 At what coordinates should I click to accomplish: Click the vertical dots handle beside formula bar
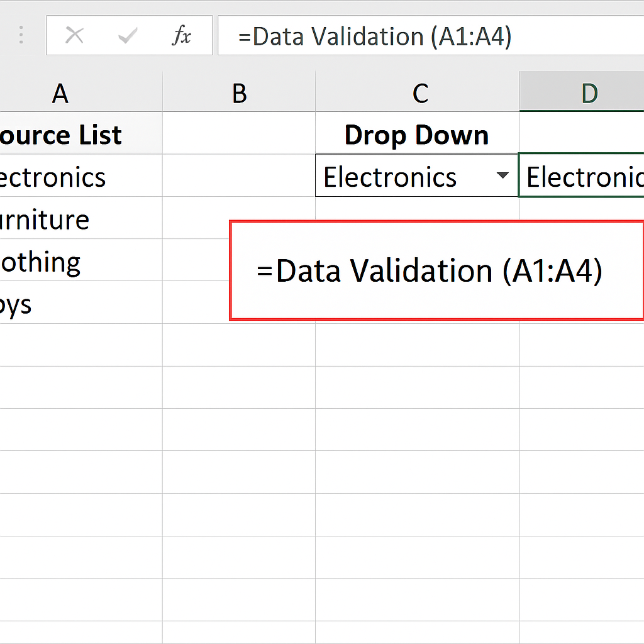[21, 35]
